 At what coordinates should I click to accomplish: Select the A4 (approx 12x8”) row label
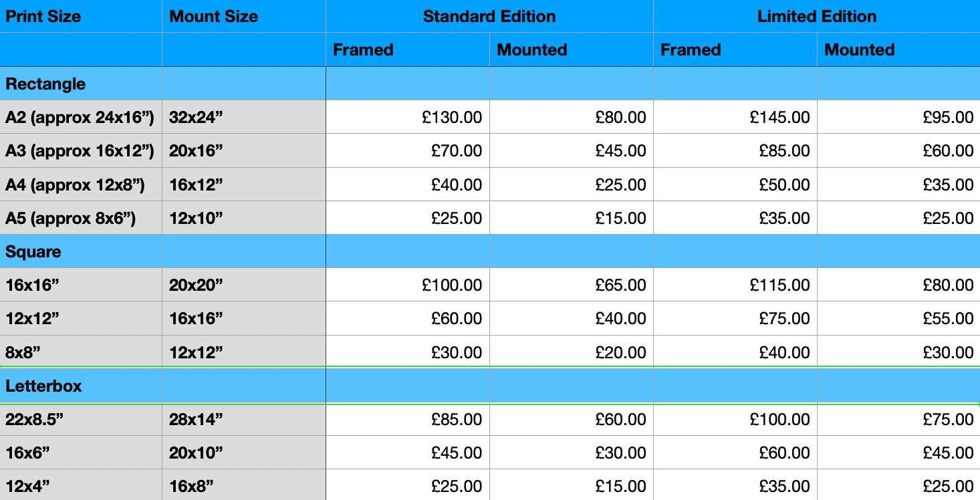(x=81, y=184)
